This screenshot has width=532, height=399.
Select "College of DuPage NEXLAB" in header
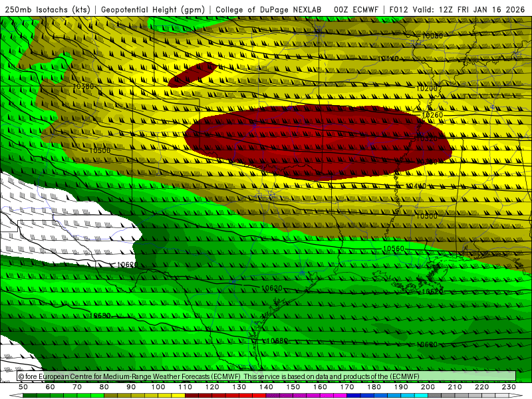[x=269, y=9]
